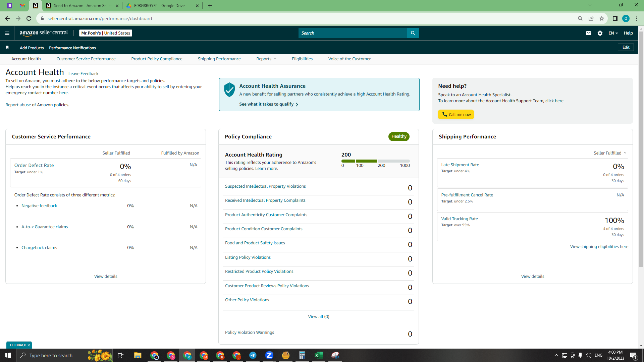The width and height of the screenshot is (644, 362).
Task: Open the Order Defect Rate link
Action: click(x=34, y=165)
